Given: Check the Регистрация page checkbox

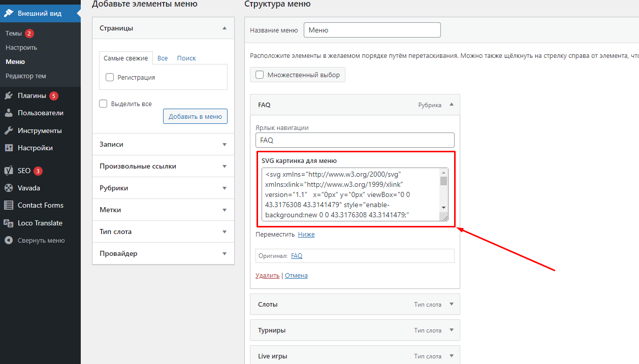Looking at the screenshot, I should coord(110,77).
